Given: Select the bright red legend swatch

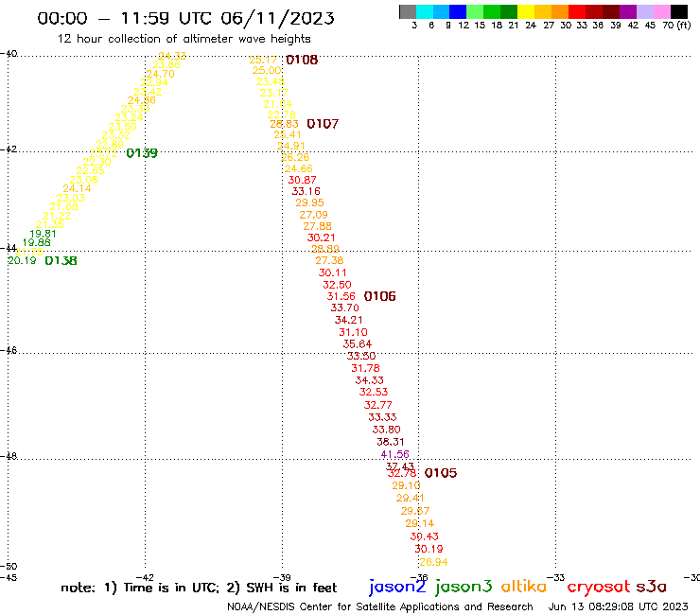Looking at the screenshot, I should point(577,11).
